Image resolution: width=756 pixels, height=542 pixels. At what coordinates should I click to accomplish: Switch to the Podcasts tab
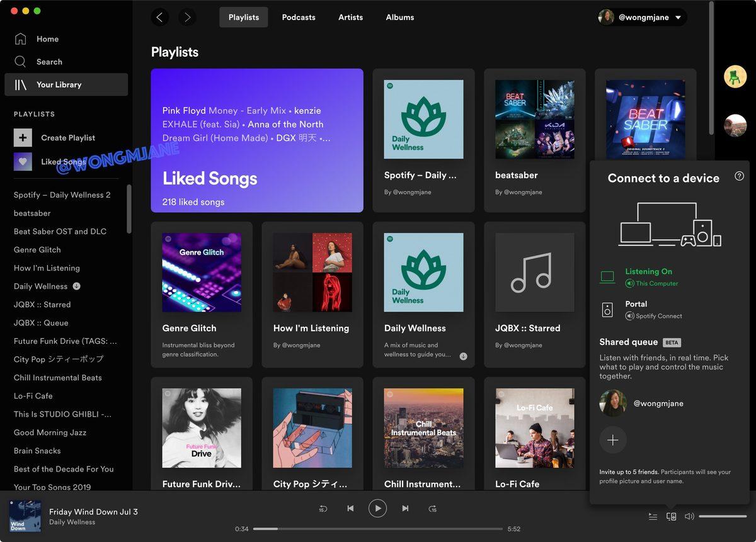298,17
